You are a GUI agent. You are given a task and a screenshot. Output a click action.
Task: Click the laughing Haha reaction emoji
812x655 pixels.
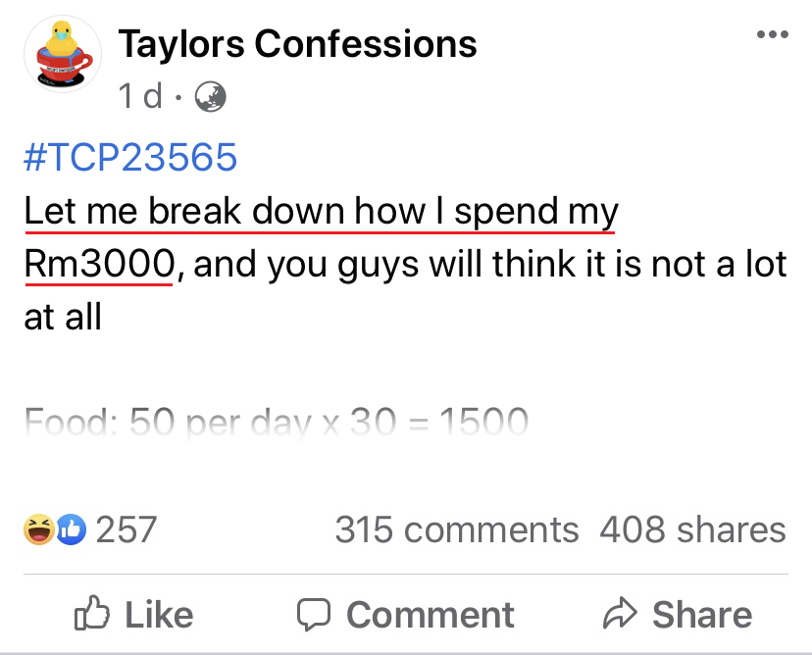pyautogui.click(x=39, y=529)
